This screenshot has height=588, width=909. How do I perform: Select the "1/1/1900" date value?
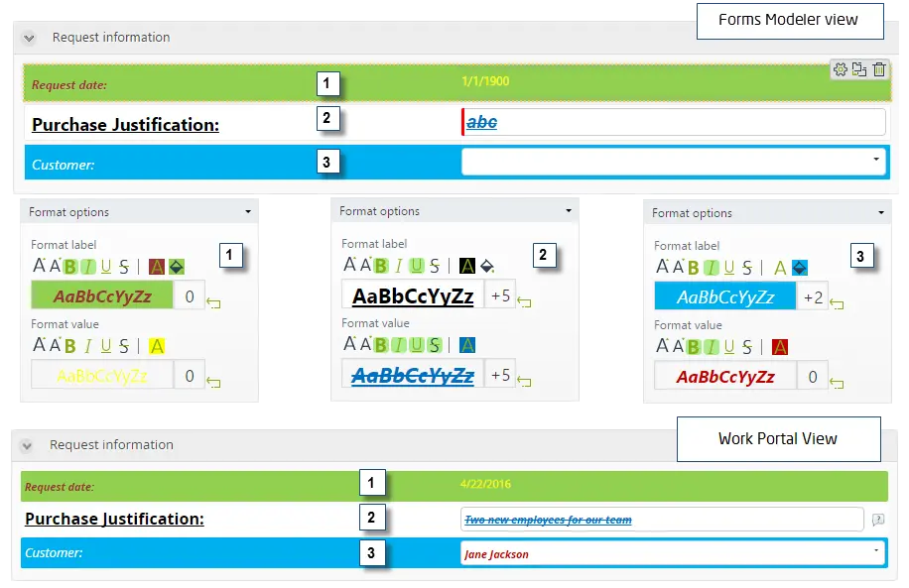[485, 81]
